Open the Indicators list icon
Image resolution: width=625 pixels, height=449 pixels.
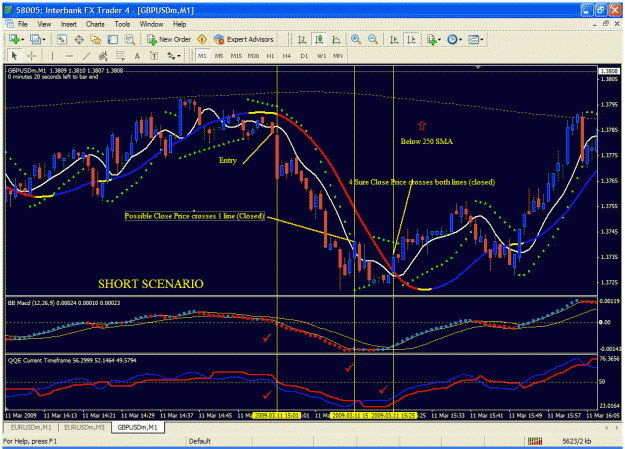[x=431, y=39]
